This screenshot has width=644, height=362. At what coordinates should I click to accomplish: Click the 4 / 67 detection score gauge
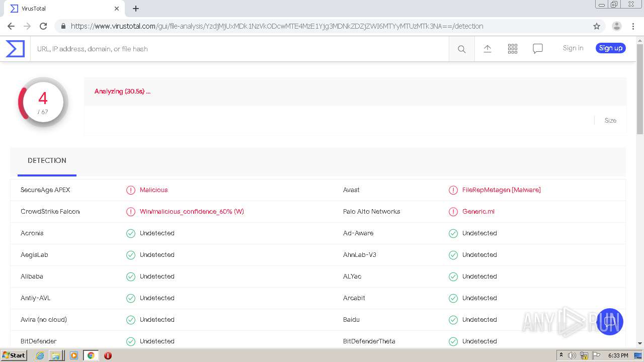point(43,102)
